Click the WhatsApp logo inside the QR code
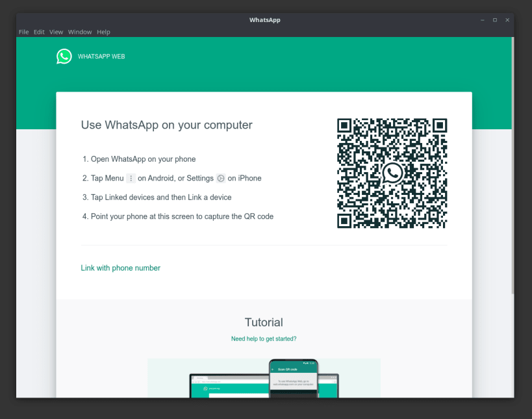Viewport: 532px width, 419px height. 392,173
